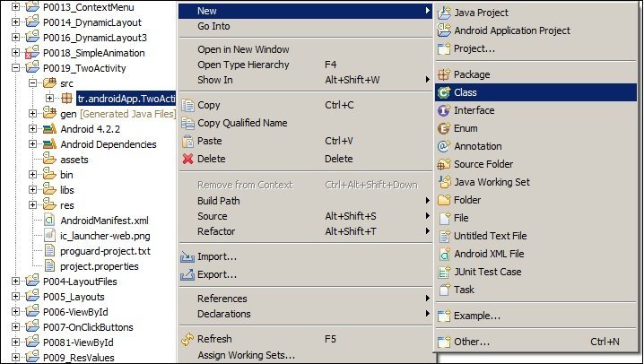
Task: Select proguard-project.txt file
Action: (x=105, y=251)
